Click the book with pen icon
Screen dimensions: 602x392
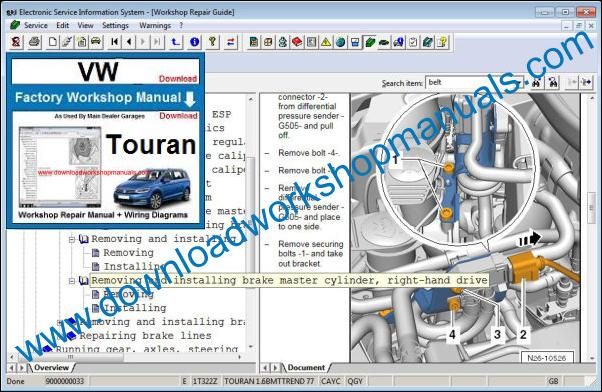pos(427,41)
